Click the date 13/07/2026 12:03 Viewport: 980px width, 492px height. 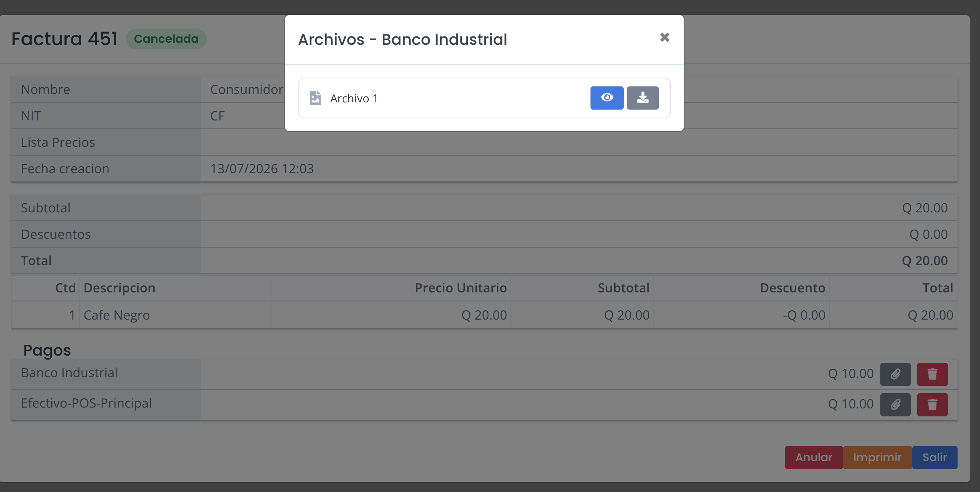pyautogui.click(x=262, y=169)
